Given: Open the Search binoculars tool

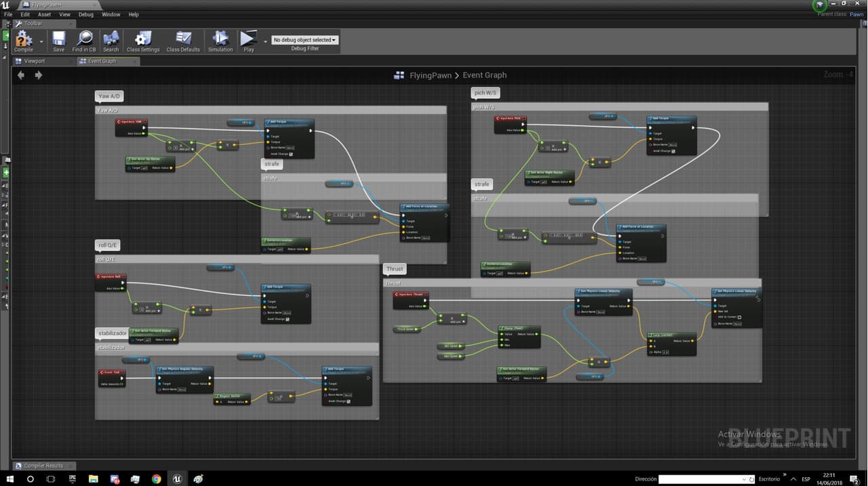Looking at the screenshot, I should [x=111, y=41].
